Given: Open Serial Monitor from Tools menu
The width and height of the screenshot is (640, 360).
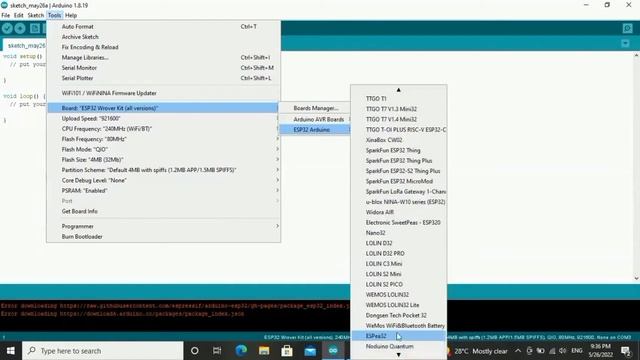Looking at the screenshot, I should pos(163,68).
